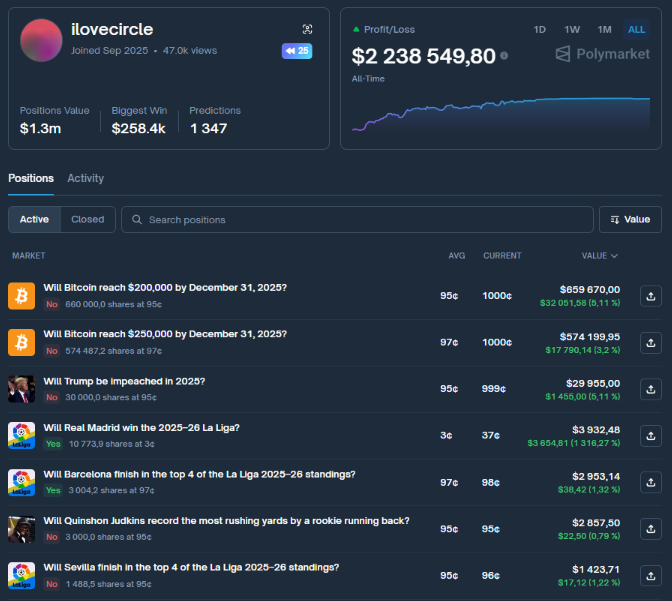Image resolution: width=672 pixels, height=601 pixels.
Task: Click the info icon beside profit amount
Action: tap(504, 56)
